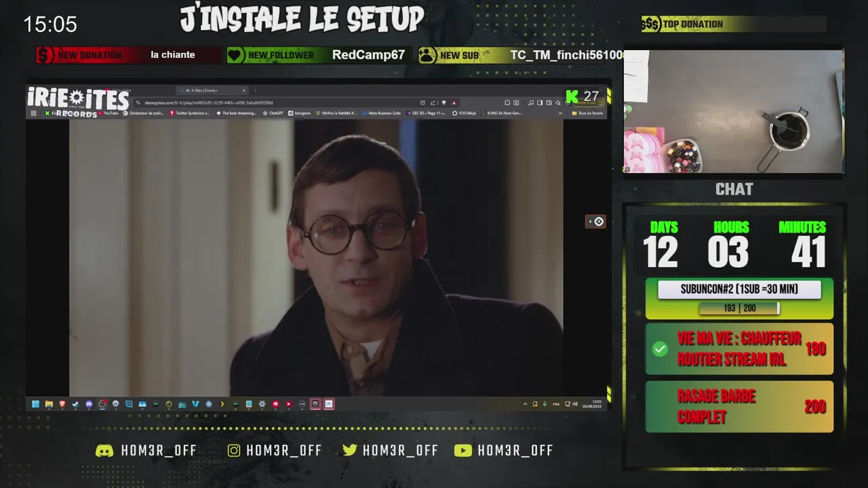Open the Twitter Symboles bookmark
The width and height of the screenshot is (868, 488).
pyautogui.click(x=189, y=113)
